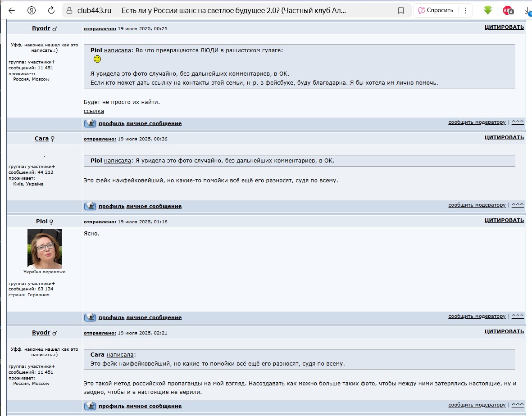532x416 pixels.
Task: Click Piol's avatar photo
Action: 45,249
